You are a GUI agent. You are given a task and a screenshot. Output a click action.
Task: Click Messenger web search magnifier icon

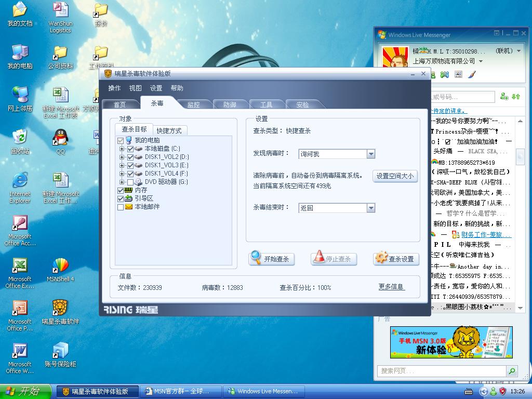[x=512, y=371]
